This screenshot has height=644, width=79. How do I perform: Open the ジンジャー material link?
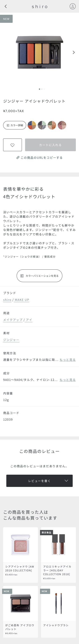(x=11, y=340)
